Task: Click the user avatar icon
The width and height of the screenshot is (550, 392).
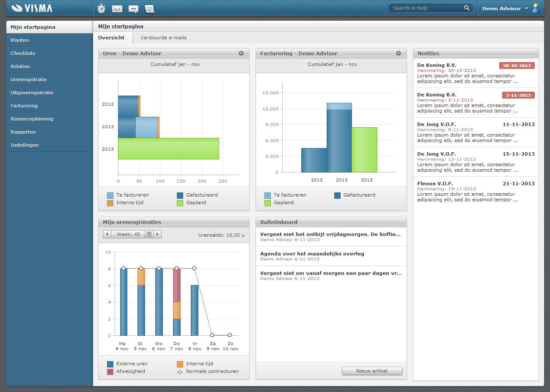Action: [536, 8]
